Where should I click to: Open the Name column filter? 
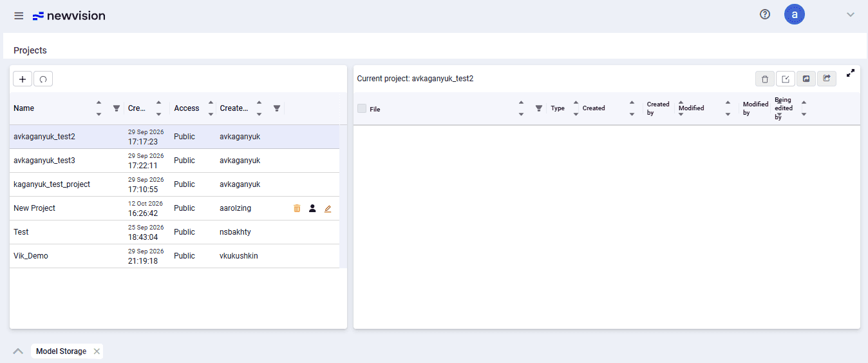[x=117, y=108]
